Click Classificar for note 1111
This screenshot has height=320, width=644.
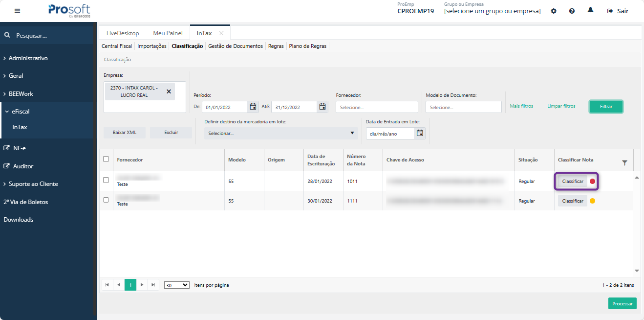pos(573,201)
